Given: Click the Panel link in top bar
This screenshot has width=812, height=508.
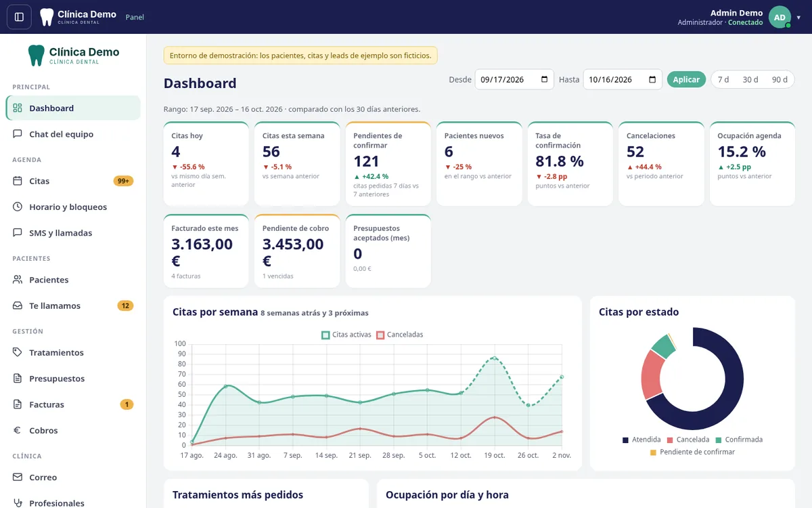Looking at the screenshot, I should (x=135, y=17).
